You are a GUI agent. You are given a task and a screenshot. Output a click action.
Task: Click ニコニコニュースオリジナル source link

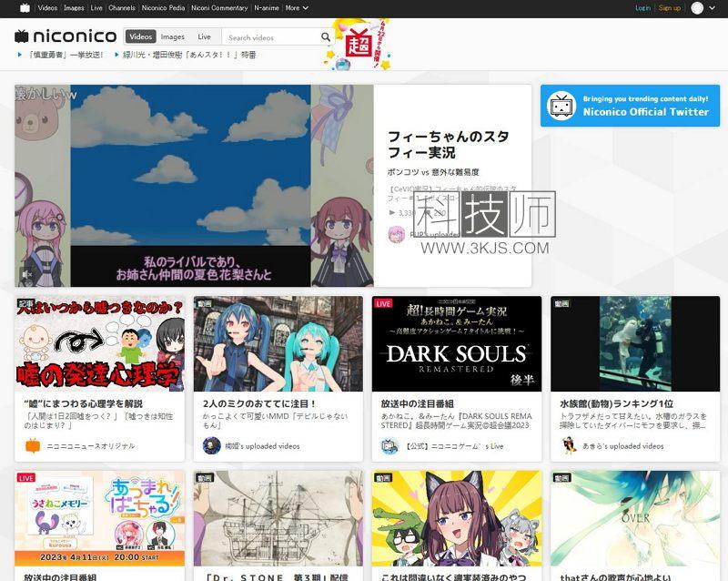tap(91, 446)
